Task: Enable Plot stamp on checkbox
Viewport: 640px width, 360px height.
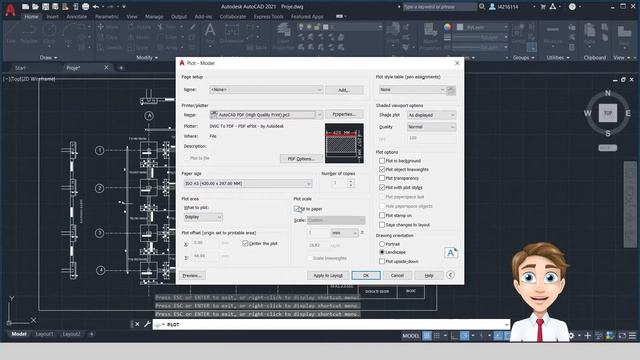Action: click(382, 215)
